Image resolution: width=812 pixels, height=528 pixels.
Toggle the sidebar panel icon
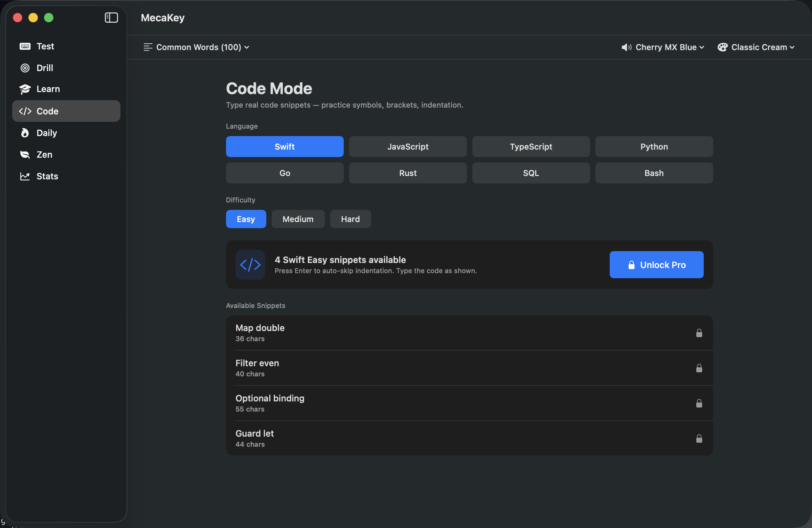click(x=111, y=17)
